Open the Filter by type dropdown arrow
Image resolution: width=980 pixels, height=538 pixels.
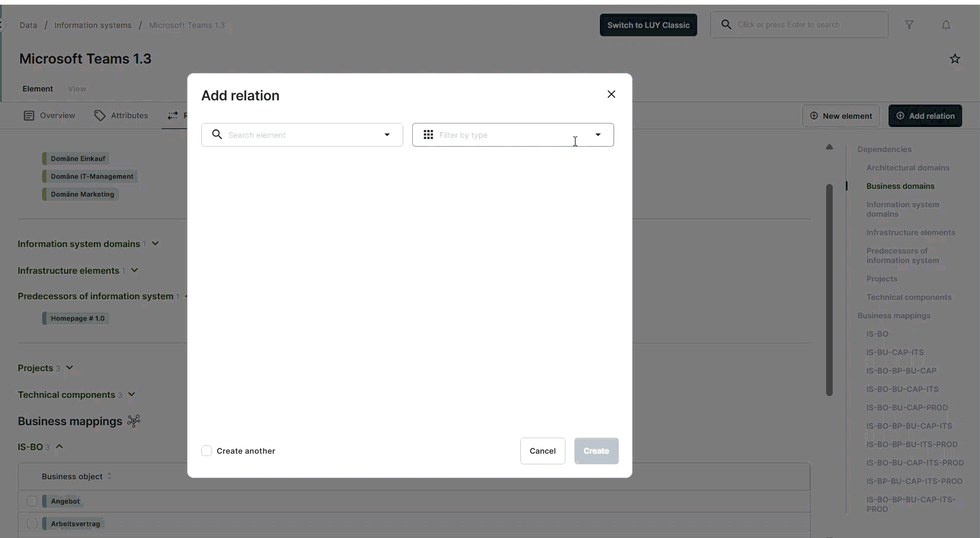click(598, 135)
